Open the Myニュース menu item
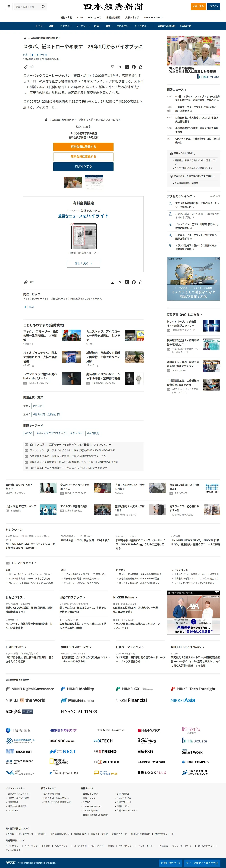Viewport: 226px width, 868px height. click(x=95, y=18)
